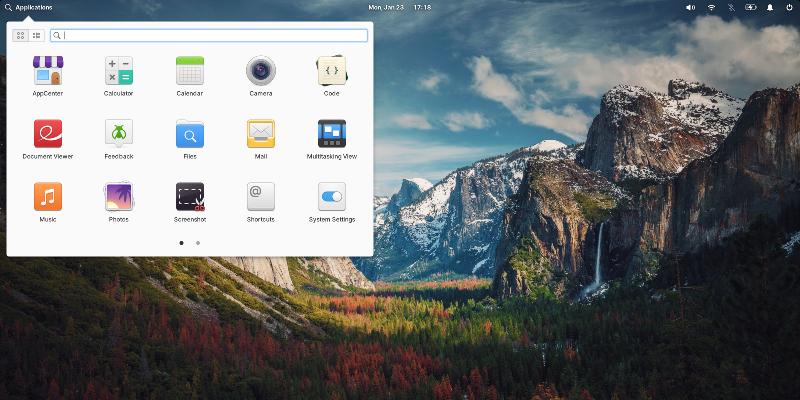Open the Feedback app
The height and width of the screenshot is (400, 800).
[x=119, y=134]
